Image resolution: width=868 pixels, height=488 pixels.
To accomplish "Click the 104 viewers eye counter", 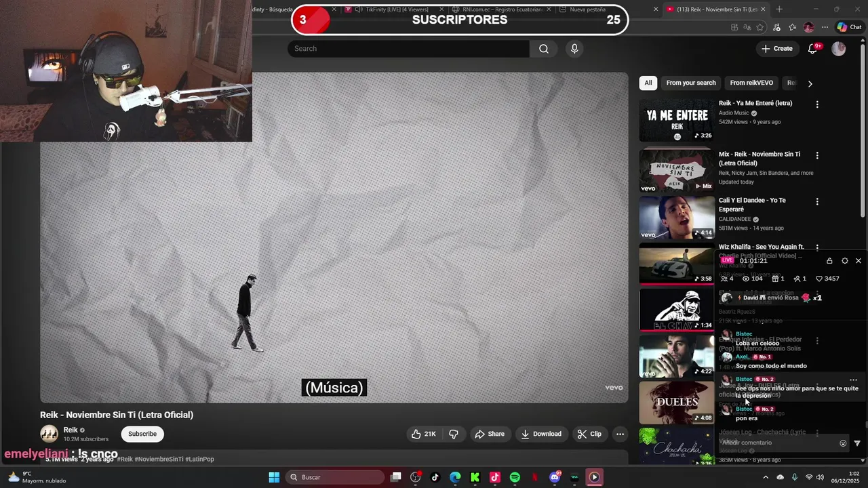I will pos(752,279).
